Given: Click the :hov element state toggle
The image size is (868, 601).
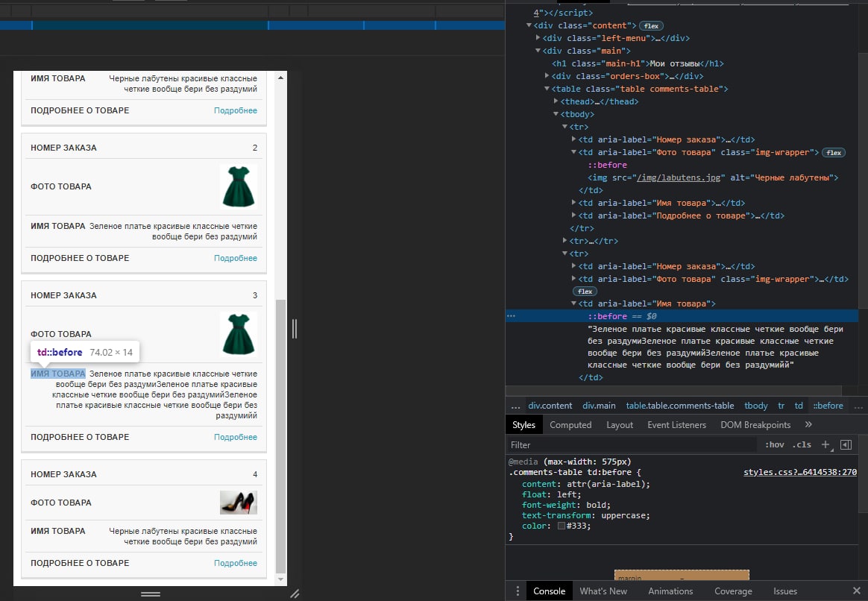Looking at the screenshot, I should (775, 445).
